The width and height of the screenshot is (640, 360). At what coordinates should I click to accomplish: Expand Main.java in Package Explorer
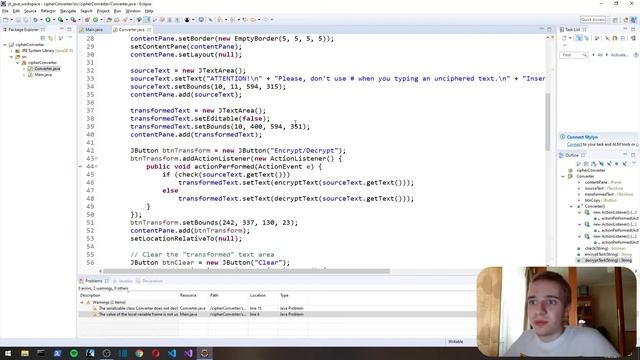coord(24,75)
